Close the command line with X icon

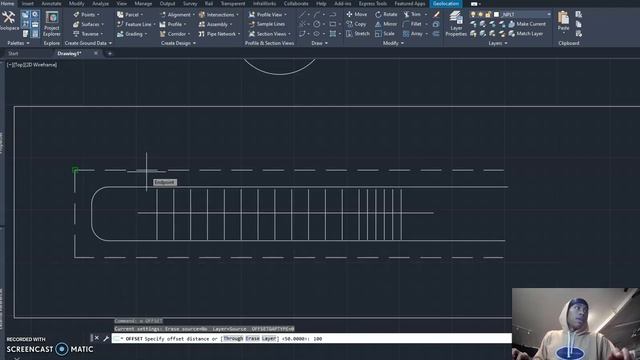[97, 338]
